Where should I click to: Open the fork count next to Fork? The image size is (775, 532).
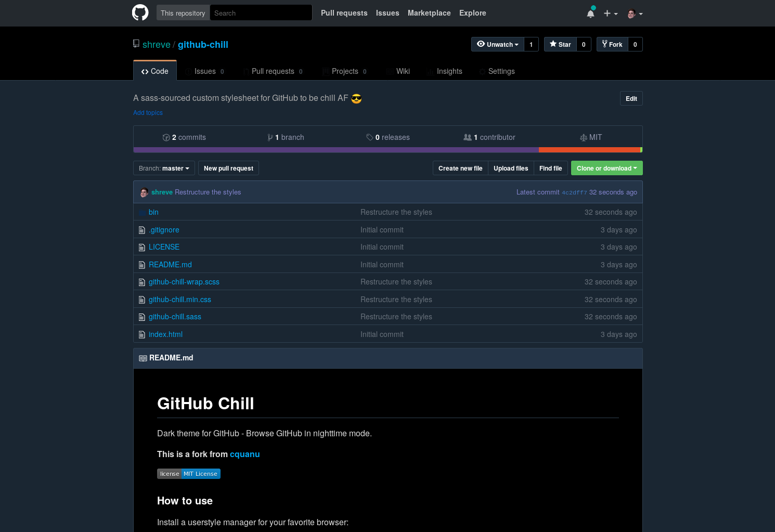[x=635, y=44]
